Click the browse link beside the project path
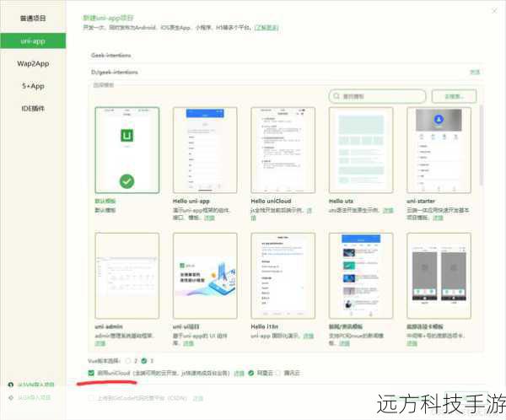Screen dimensions: 506x420 475,72
